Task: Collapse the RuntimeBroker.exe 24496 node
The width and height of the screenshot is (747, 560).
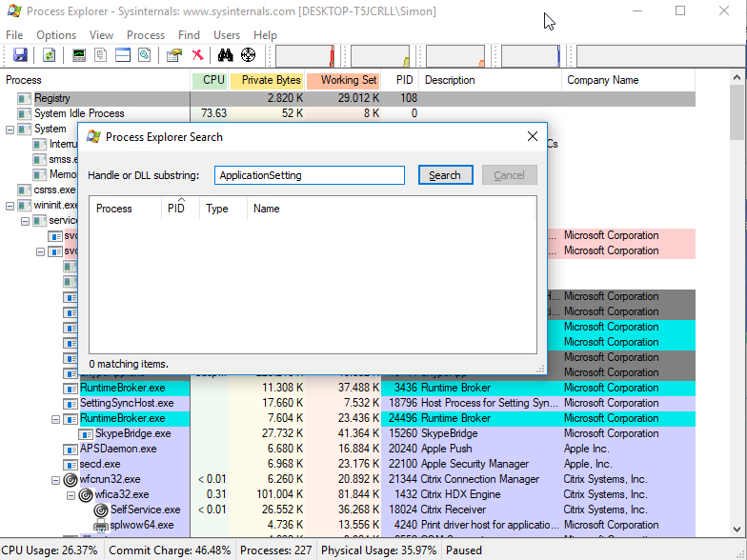Action: click(x=55, y=419)
